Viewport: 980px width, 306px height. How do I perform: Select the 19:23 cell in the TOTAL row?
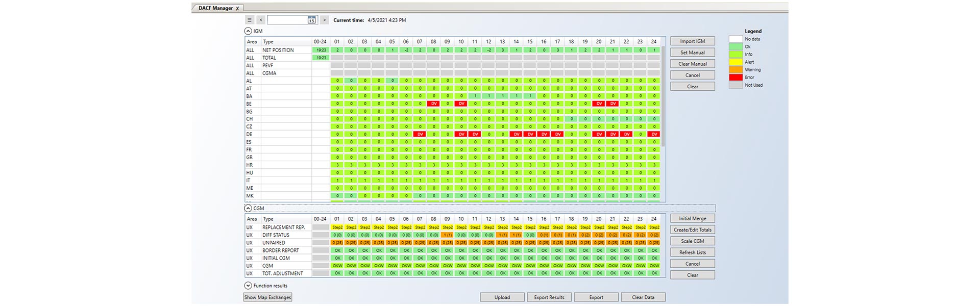tap(321, 58)
